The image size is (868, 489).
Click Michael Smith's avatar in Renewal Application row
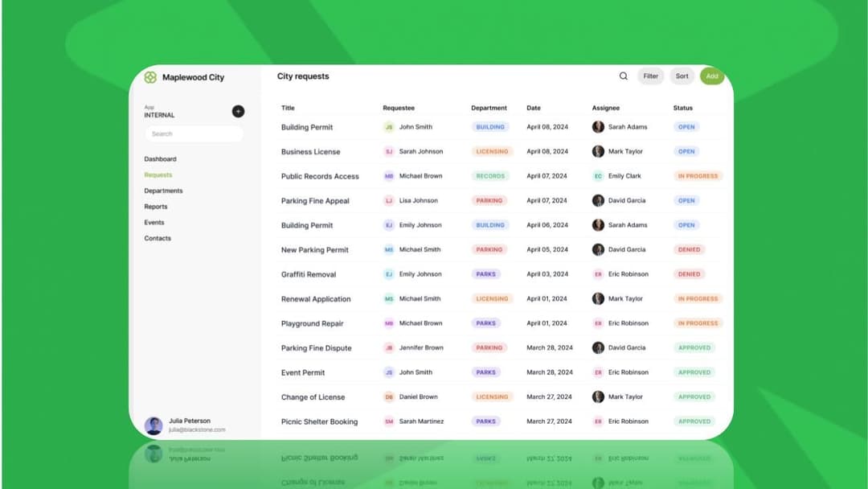(389, 298)
